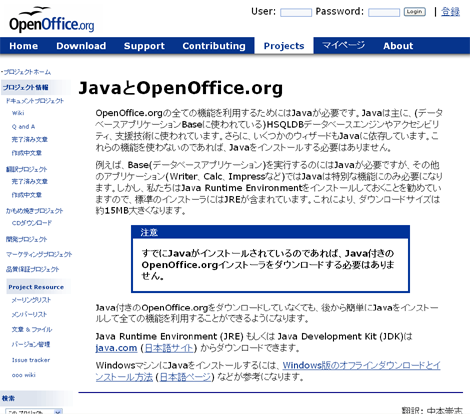Focus the Password input field
470x414 pixels.
(384, 12)
